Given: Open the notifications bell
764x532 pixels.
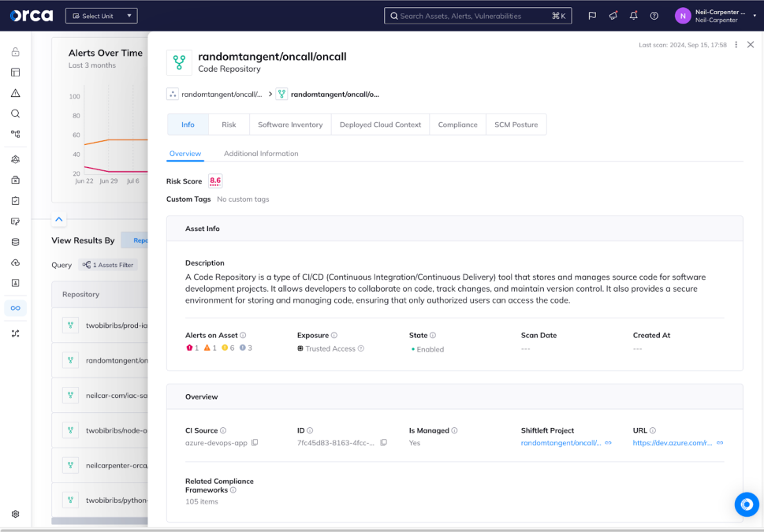Looking at the screenshot, I should [x=633, y=16].
